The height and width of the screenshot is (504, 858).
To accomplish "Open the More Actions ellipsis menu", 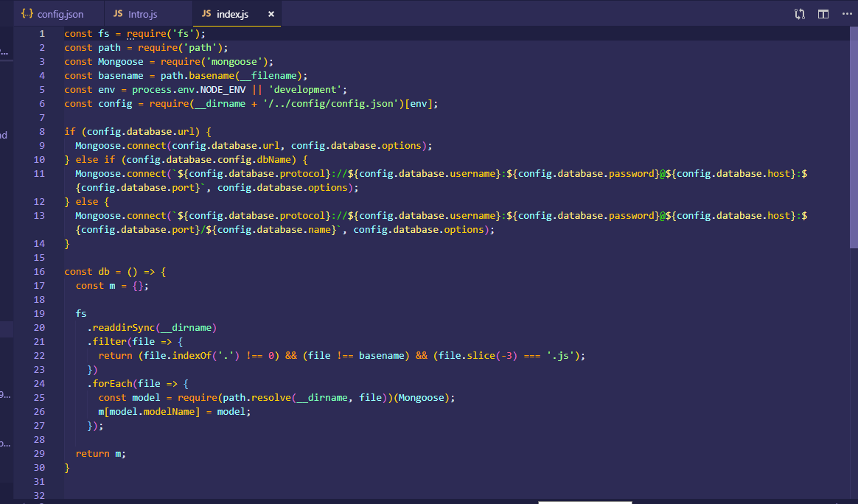I will click(846, 13).
